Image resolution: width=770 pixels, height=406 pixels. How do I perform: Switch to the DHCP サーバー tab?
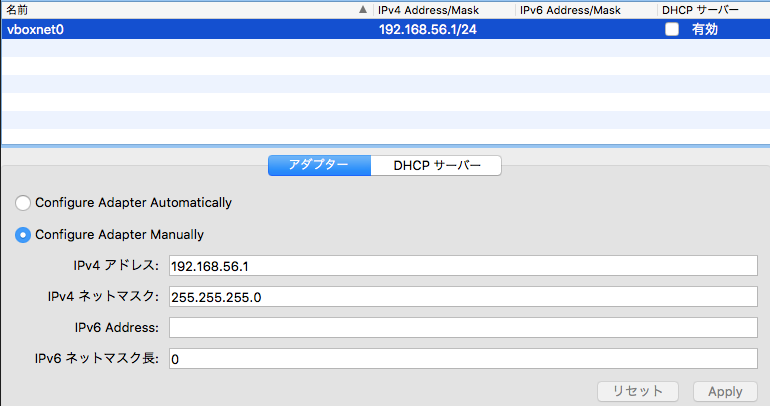436,165
